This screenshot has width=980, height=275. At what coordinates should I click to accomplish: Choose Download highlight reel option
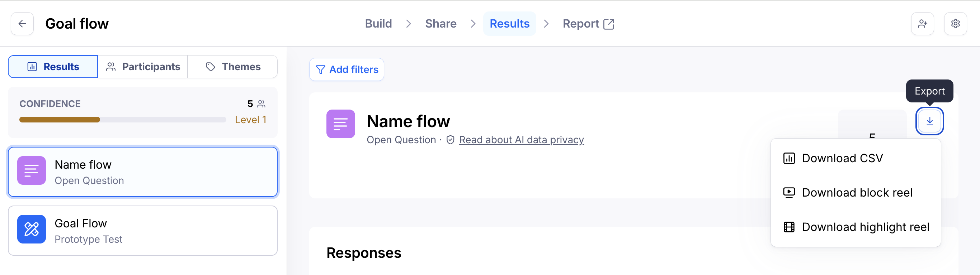[865, 227]
